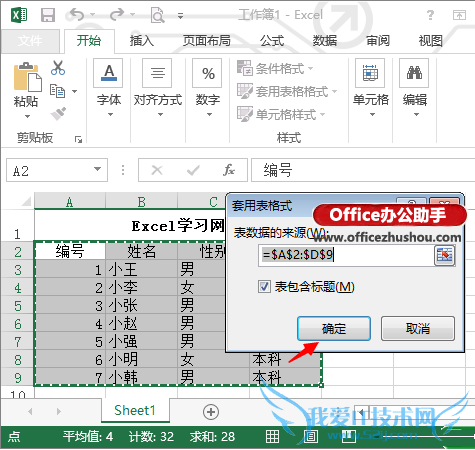Screen dimensions: 475x450
Task: Open the 编辑 group with binoculars
Action: point(415,88)
